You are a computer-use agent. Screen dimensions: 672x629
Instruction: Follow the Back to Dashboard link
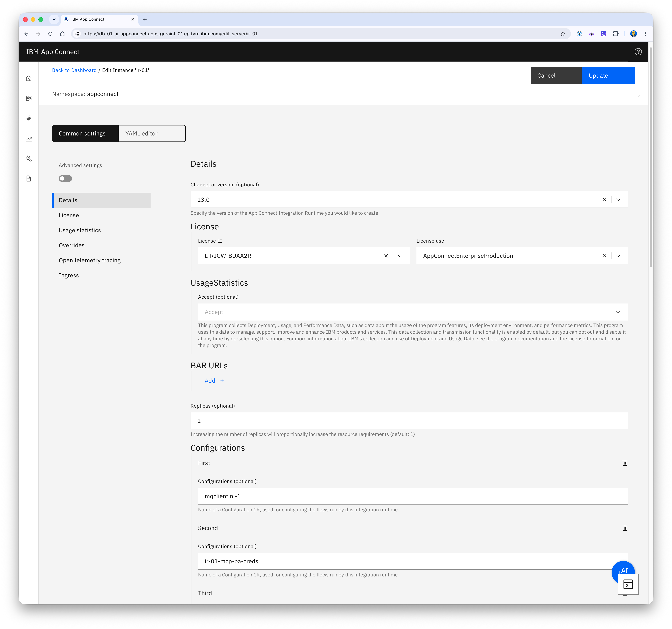tap(74, 70)
